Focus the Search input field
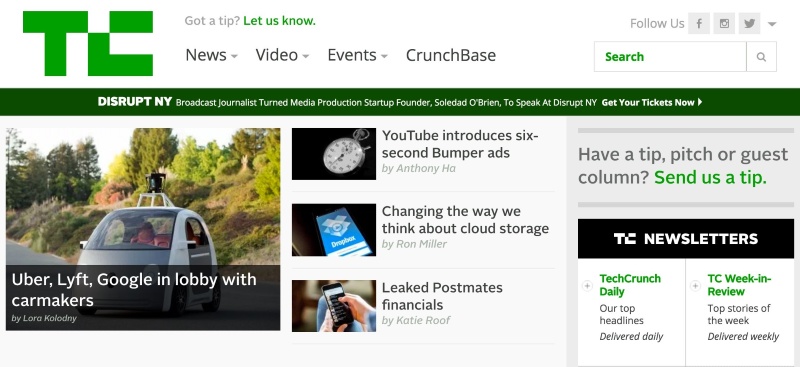Image resolution: width=800 pixels, height=367 pixels. (670, 57)
